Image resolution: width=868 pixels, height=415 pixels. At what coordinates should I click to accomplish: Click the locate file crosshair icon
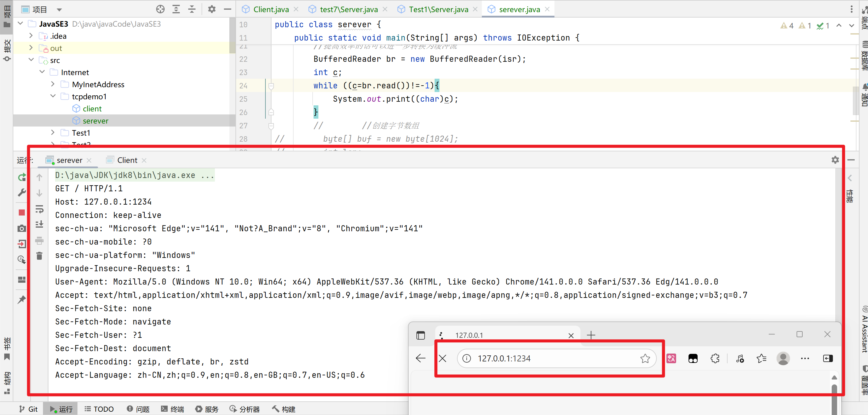click(x=160, y=9)
